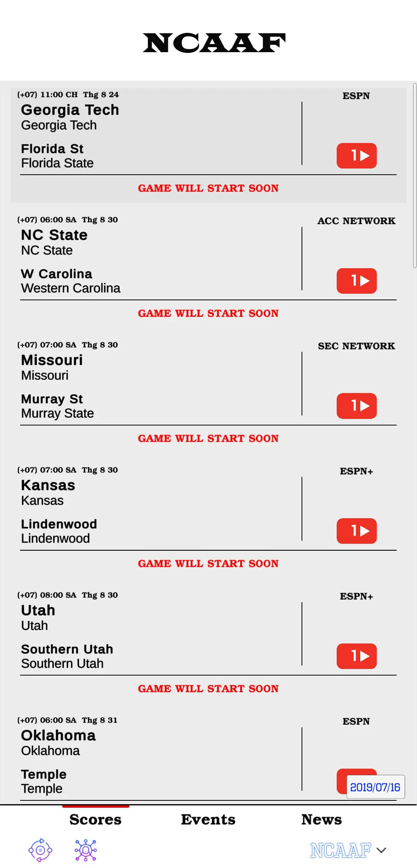Screen dimensions: 417x868
Task: Play stream for Georgia Tech vs Florida State
Action: (356, 156)
